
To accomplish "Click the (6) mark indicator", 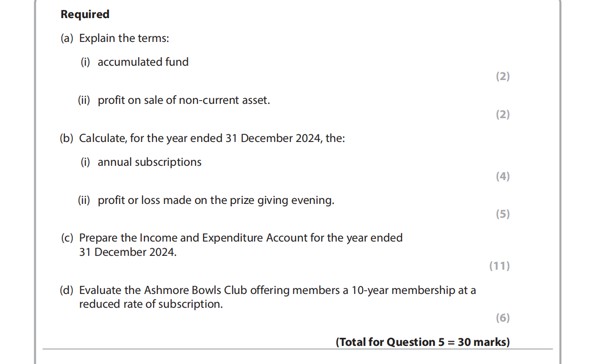I will click(502, 318).
